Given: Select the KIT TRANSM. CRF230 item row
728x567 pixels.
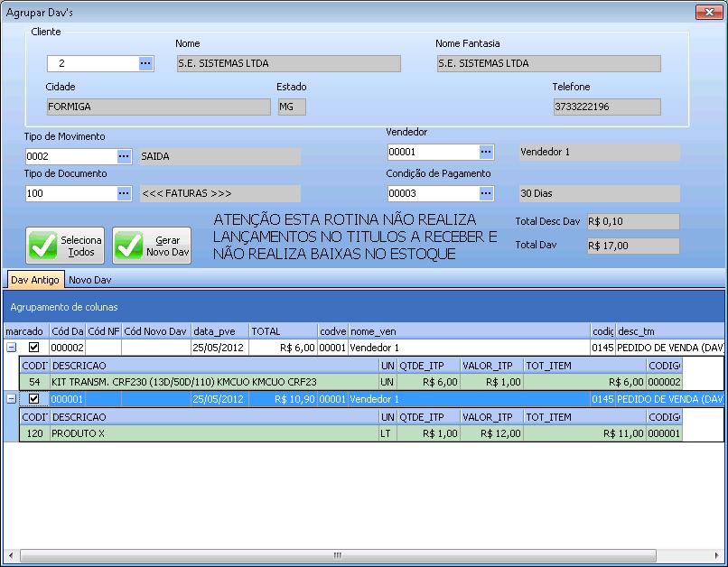Looking at the screenshot, I should [x=213, y=382].
